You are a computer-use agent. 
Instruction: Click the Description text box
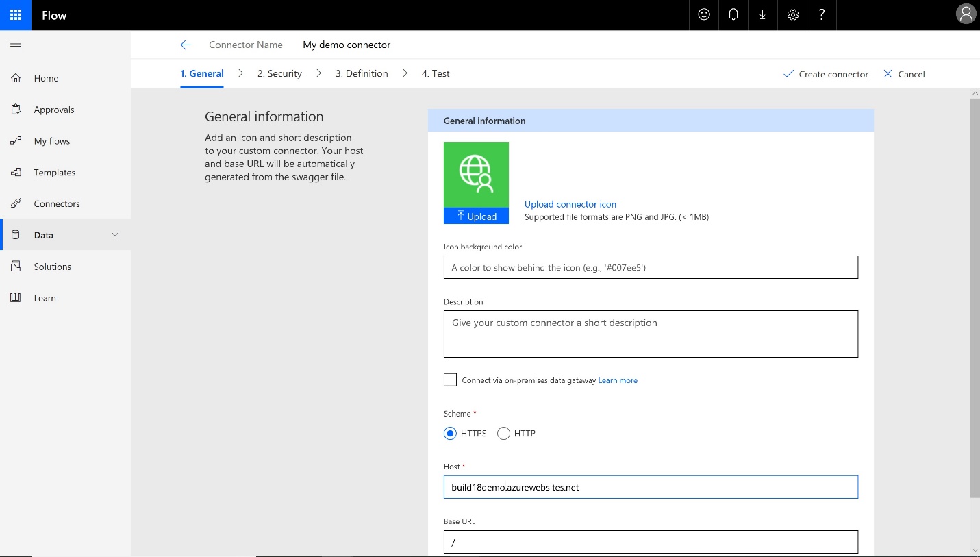click(651, 334)
